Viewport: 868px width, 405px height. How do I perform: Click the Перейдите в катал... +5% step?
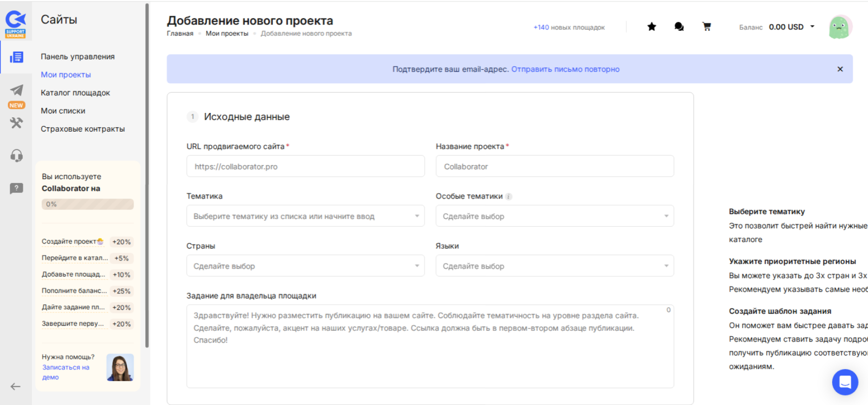(87, 258)
